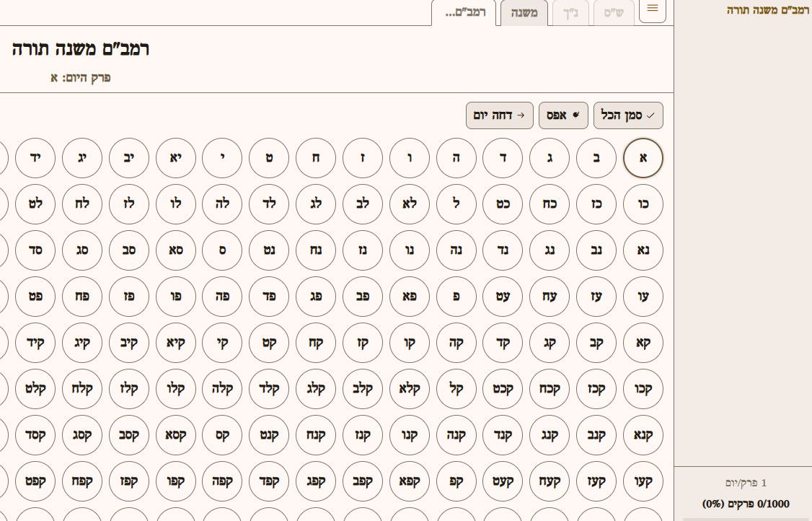Select chapter קסד circle
Viewport: 812px width, 521px height.
[x=35, y=434]
